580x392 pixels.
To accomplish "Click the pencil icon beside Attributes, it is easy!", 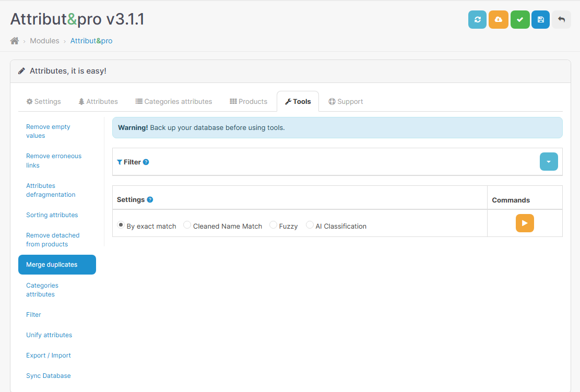I will [22, 70].
